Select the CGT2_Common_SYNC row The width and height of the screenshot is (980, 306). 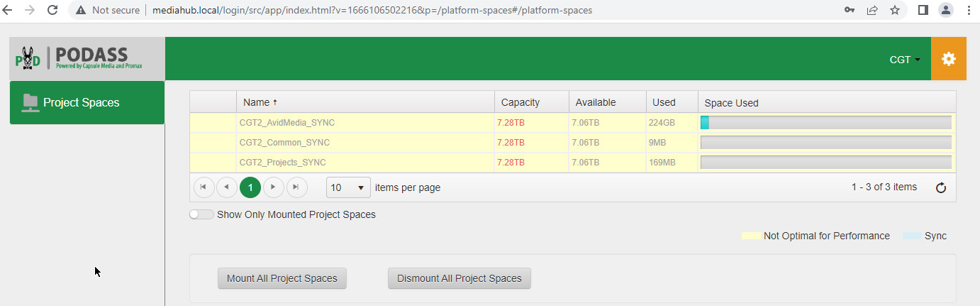(x=572, y=143)
